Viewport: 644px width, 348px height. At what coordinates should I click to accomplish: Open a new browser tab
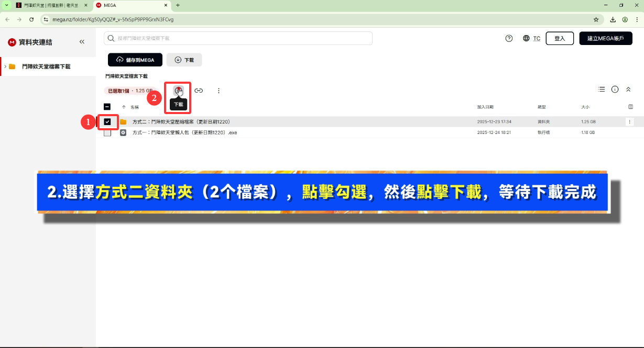click(178, 5)
